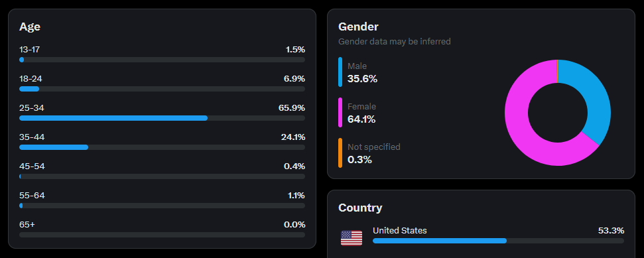Click the Age card heading
The image size is (644, 258).
30,27
